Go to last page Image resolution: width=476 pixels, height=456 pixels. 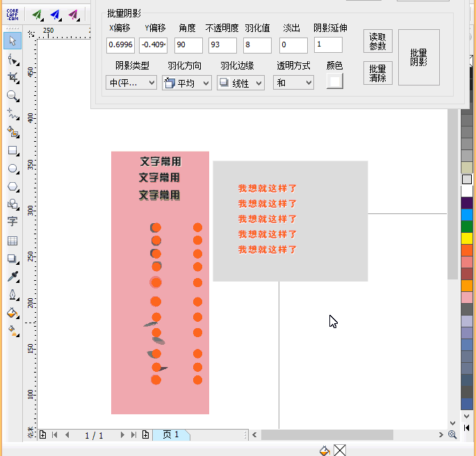[x=133, y=434]
